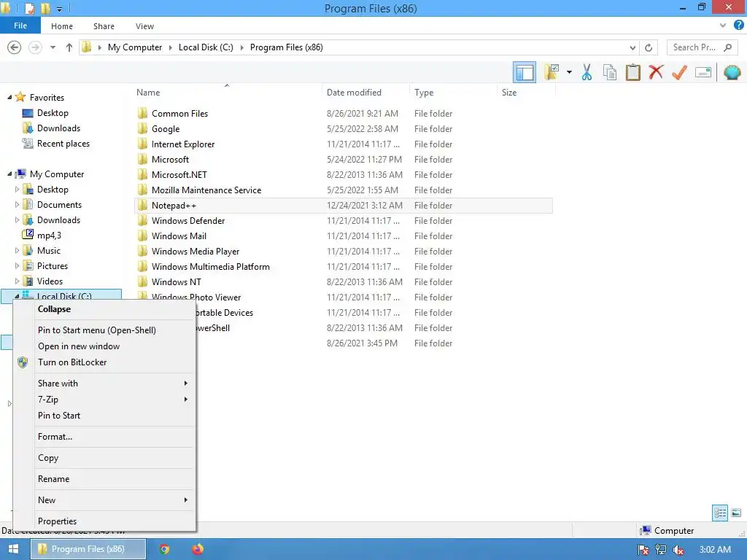Open the address bar history dropdown

632,47
